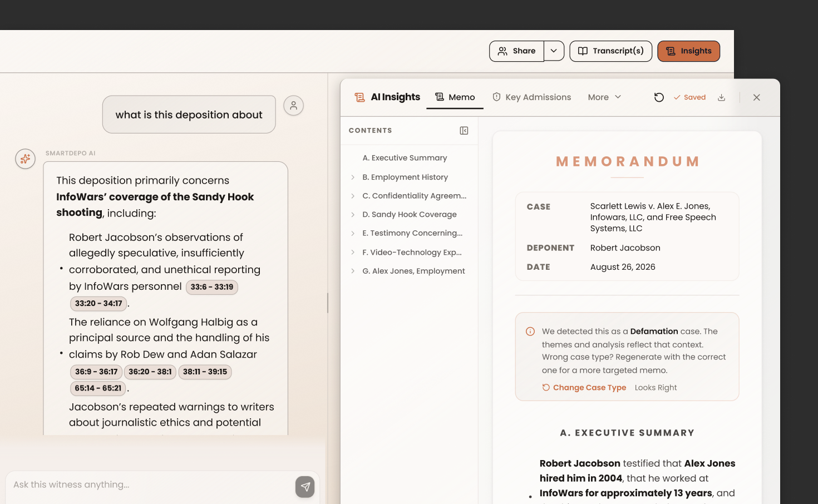
Task: Click the info icon in the Defamation notice
Action: (530, 332)
